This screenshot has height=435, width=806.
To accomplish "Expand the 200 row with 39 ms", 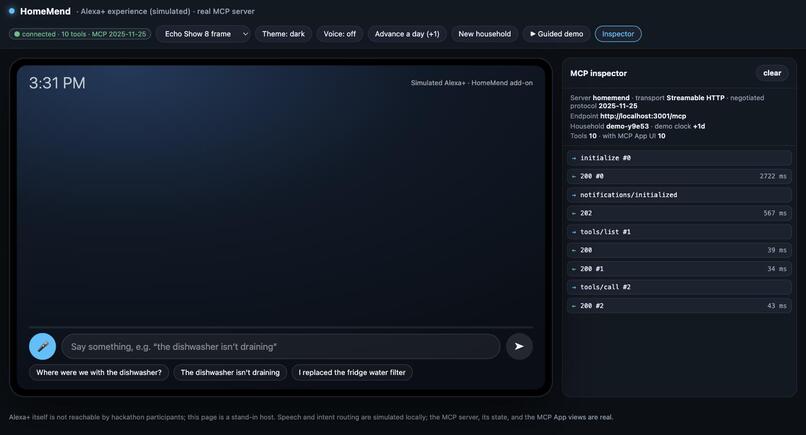I will click(x=679, y=250).
